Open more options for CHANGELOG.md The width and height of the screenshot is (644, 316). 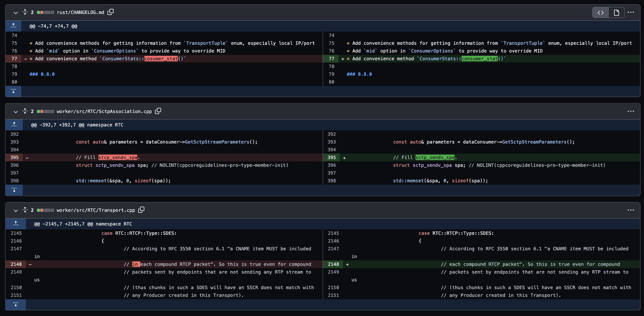coord(631,12)
